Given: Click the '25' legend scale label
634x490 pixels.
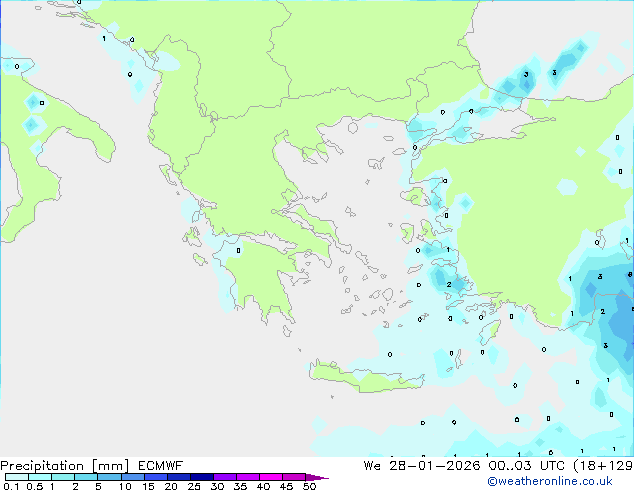Looking at the screenshot, I should tap(194, 486).
